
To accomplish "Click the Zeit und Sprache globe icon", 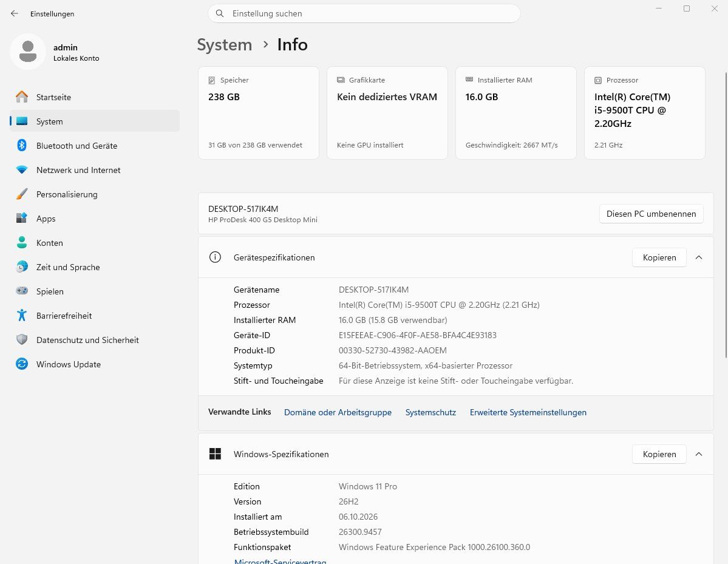I will tap(22, 267).
